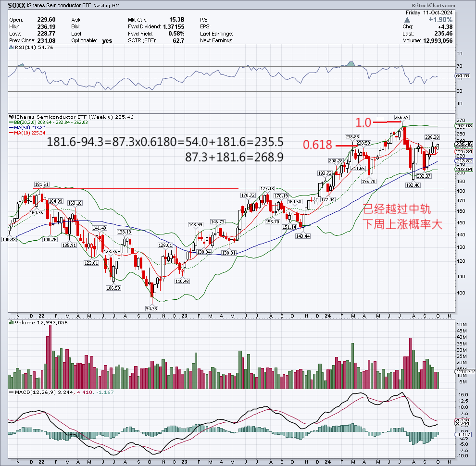
Task: Click the 0.618 Fibonacci annotation
Action: [317, 145]
